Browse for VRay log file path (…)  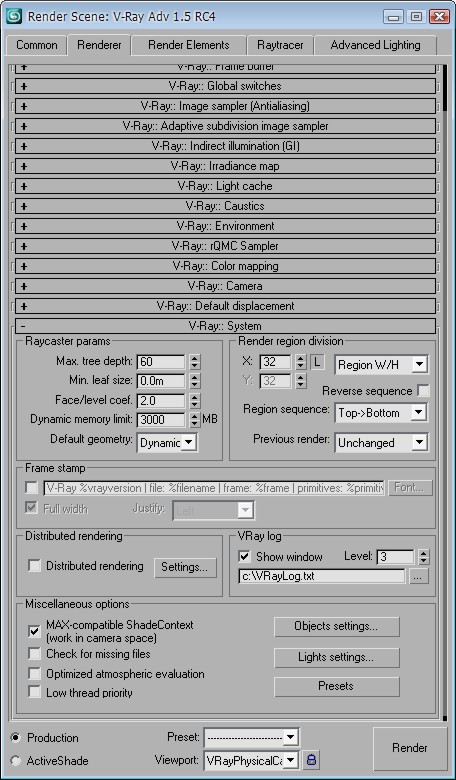(419, 576)
